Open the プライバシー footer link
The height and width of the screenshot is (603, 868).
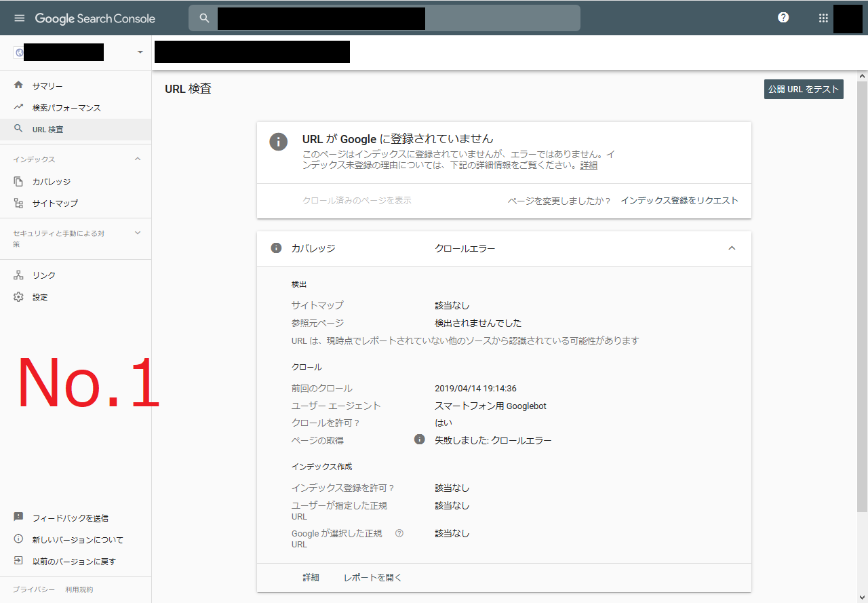pos(34,589)
